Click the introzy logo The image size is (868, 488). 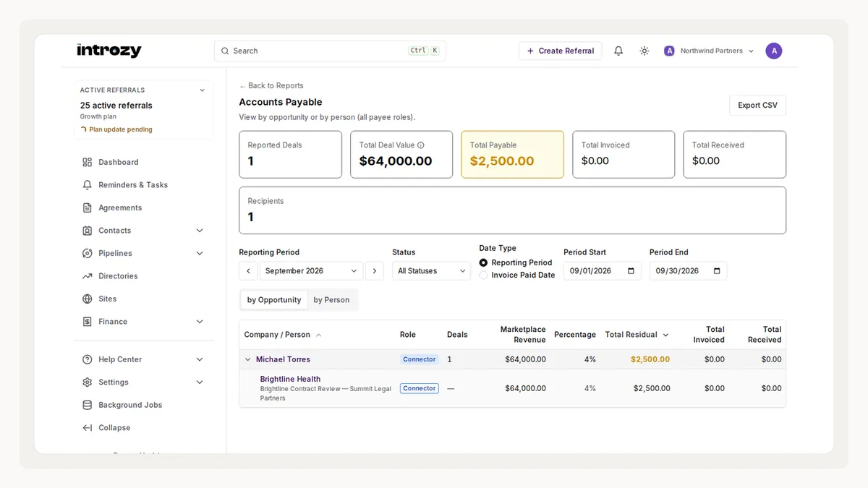[109, 51]
